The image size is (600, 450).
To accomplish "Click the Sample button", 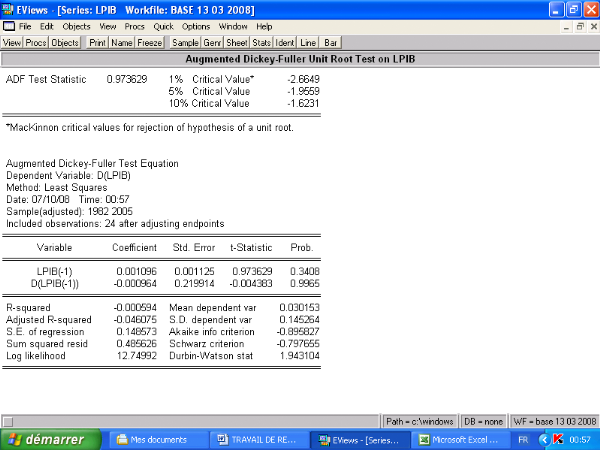I will 185,42.
